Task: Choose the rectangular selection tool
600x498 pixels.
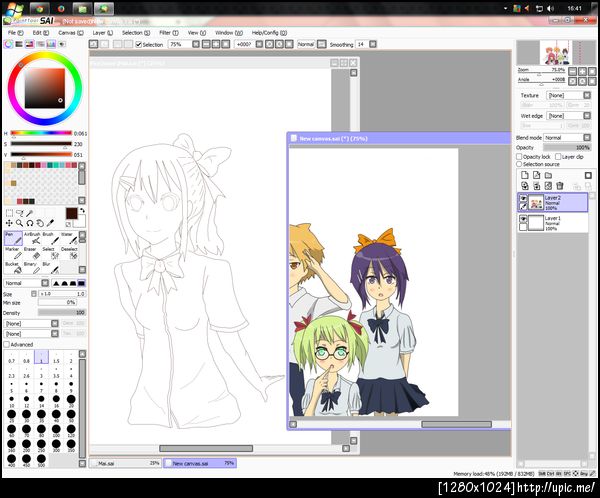Action: click(x=9, y=213)
